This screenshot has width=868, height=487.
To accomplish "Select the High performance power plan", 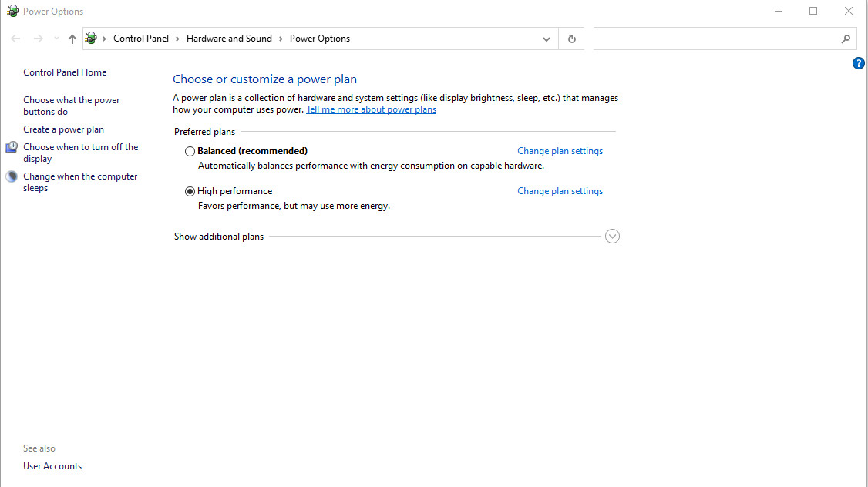I will [190, 192].
